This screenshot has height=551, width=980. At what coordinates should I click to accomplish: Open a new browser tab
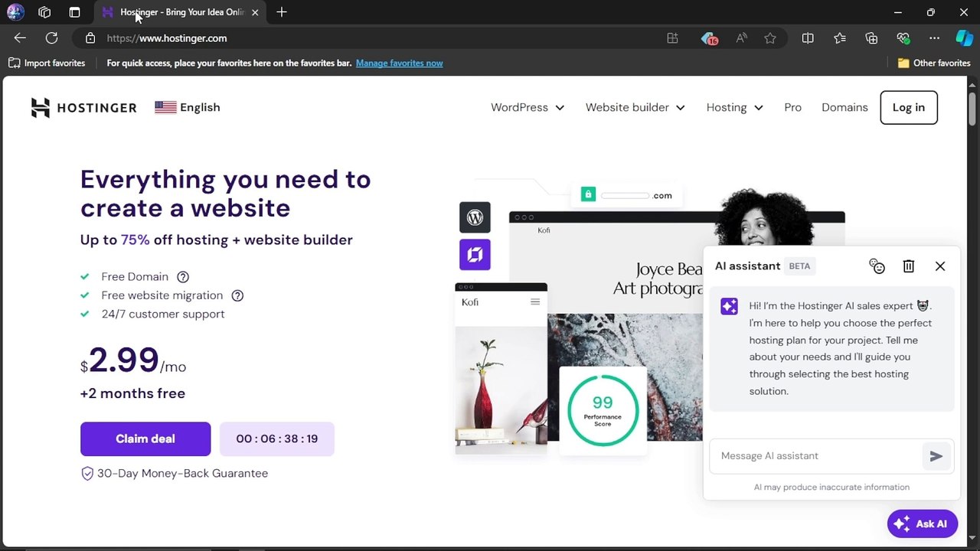pyautogui.click(x=282, y=12)
